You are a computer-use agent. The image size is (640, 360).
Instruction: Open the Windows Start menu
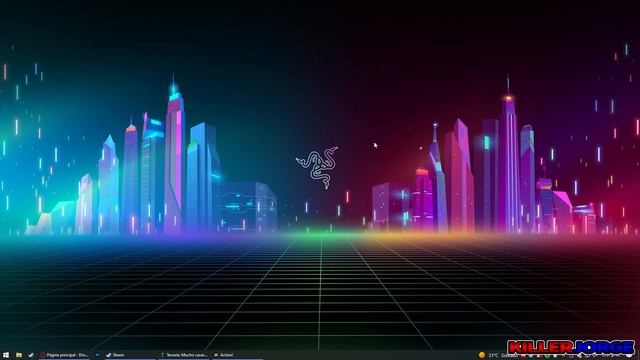6,355
